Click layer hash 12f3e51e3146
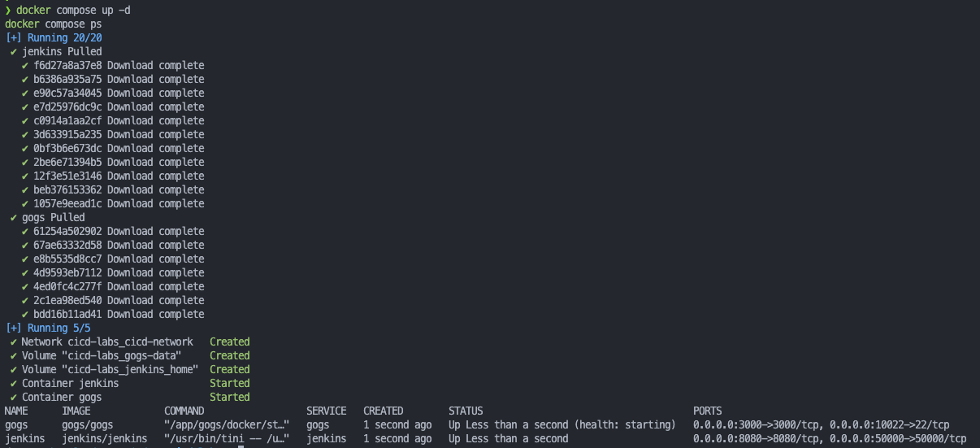This screenshot has height=448, width=980. [x=67, y=176]
